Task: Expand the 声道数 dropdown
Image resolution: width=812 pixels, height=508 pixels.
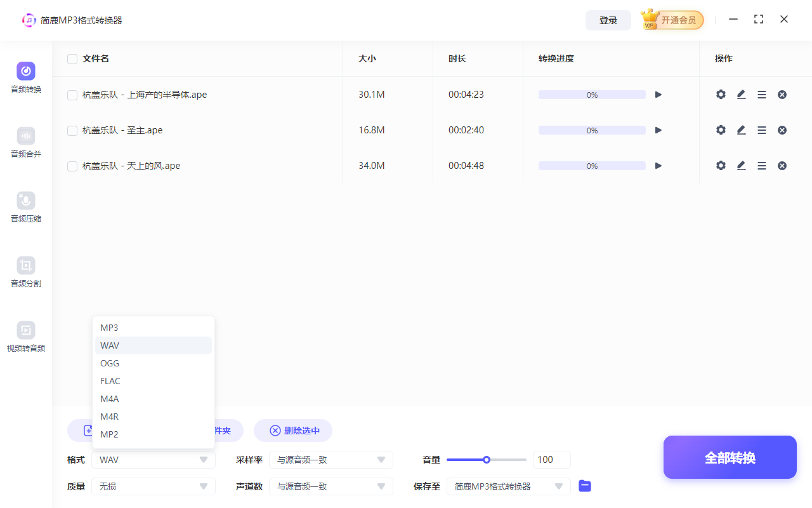Action: click(331, 486)
